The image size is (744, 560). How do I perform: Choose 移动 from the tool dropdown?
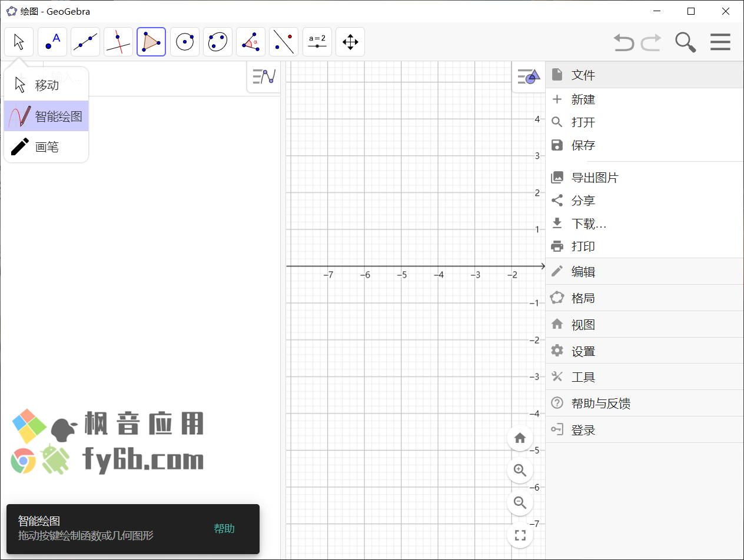tap(46, 85)
